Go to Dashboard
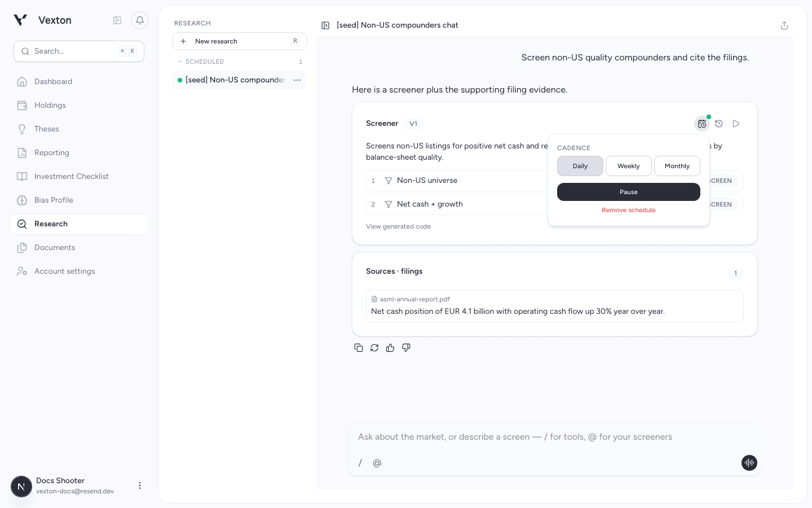This screenshot has height=508, width=812. pos(79,81)
